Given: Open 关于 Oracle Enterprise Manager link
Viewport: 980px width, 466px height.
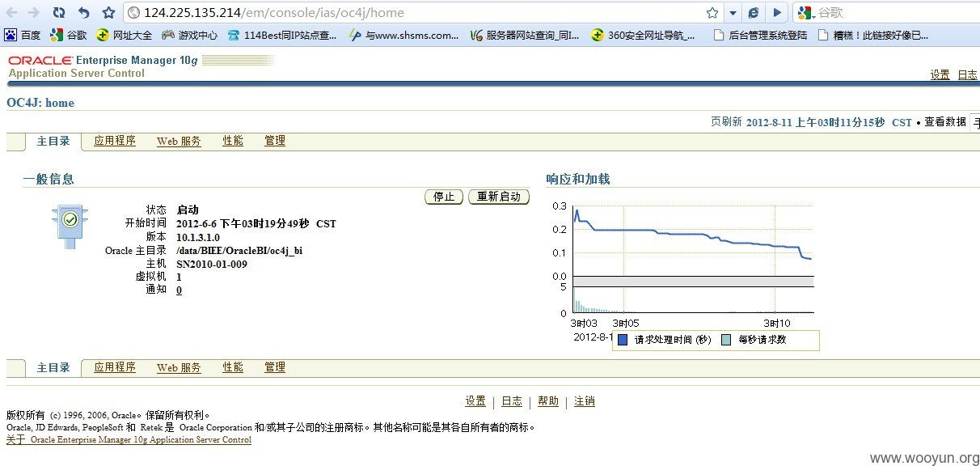Looking at the screenshot, I should click(129, 440).
